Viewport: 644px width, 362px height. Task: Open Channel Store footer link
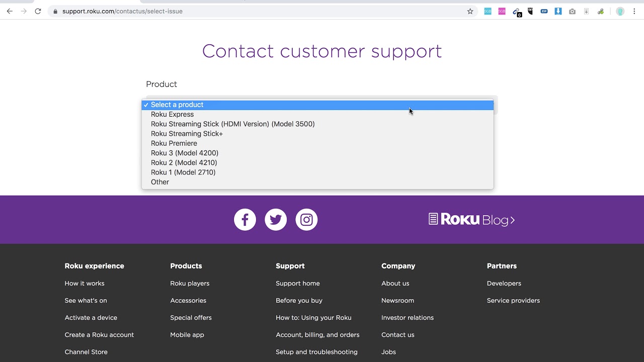[86, 351]
